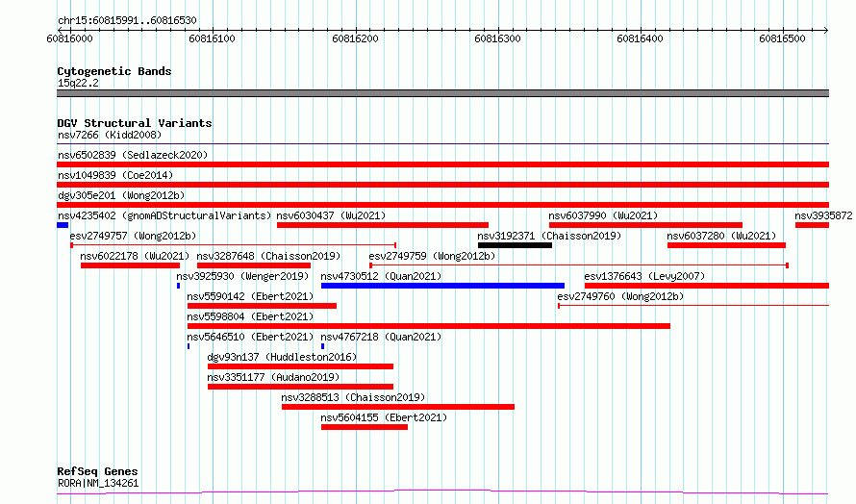This screenshot has height=504, width=856.
Task: Select nsv4767218 (Quan2021) variant label
Action: click(381, 337)
